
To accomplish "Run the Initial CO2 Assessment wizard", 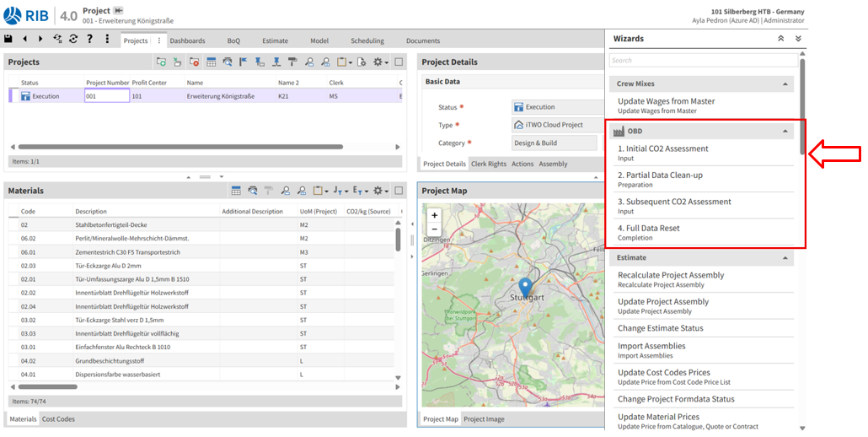I will [663, 148].
